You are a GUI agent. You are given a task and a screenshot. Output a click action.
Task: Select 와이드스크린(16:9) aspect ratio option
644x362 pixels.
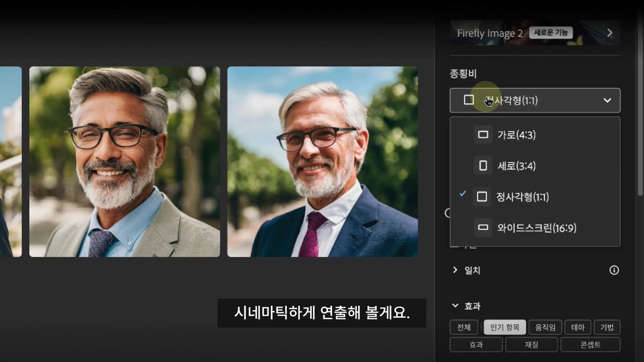point(535,228)
